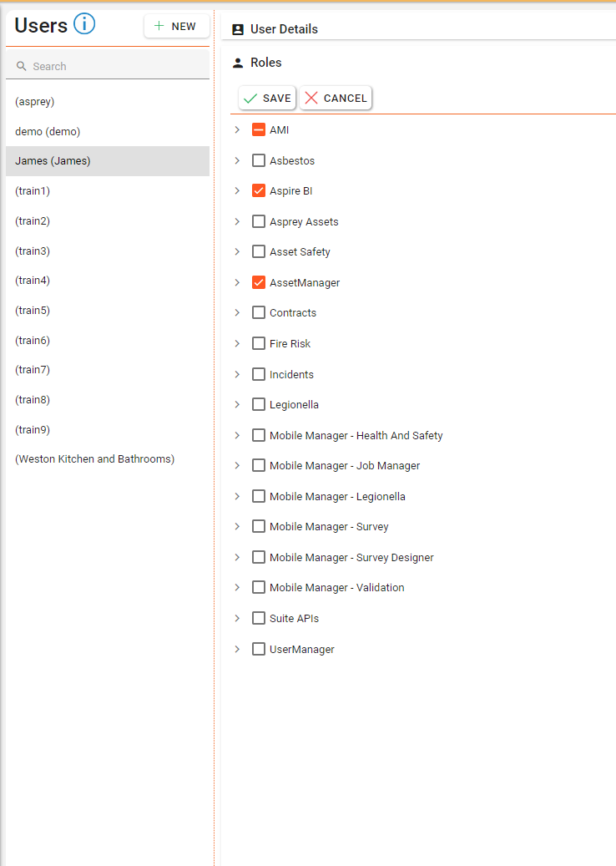Click the Roles person icon
616x866 pixels.
click(238, 63)
